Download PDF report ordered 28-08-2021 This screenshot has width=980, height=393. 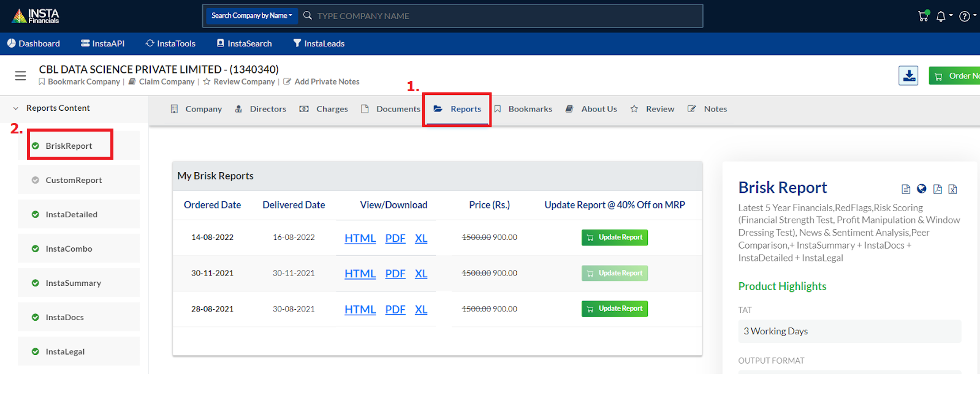pyautogui.click(x=395, y=309)
